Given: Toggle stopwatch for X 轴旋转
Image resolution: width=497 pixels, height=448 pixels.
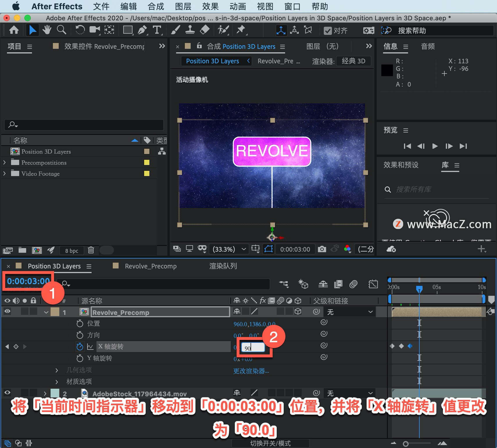Looking at the screenshot, I should pos(80,346).
